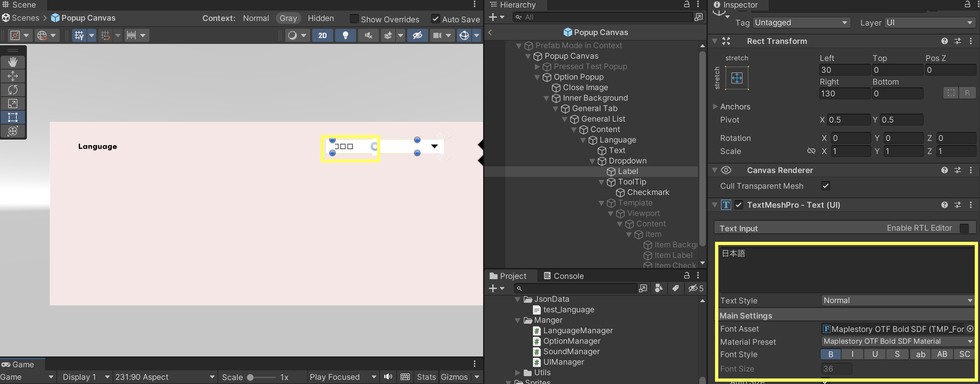
Task: Open stretch anchor presets box
Action: click(737, 78)
